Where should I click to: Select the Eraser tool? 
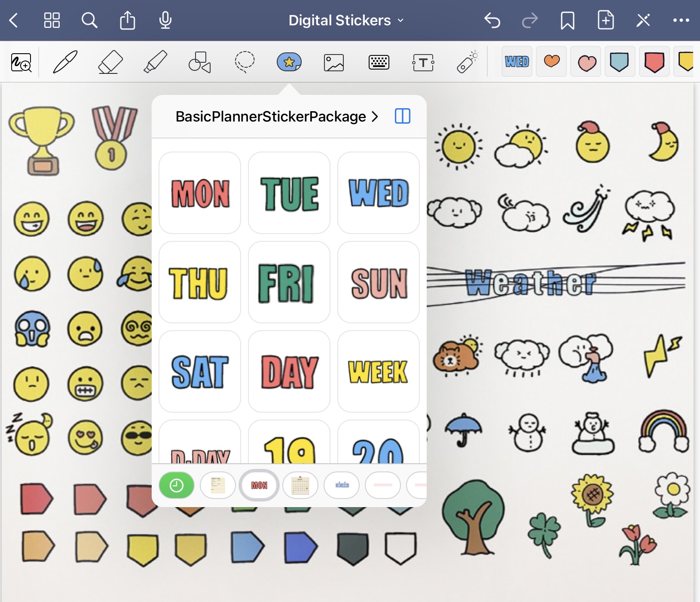[110, 62]
